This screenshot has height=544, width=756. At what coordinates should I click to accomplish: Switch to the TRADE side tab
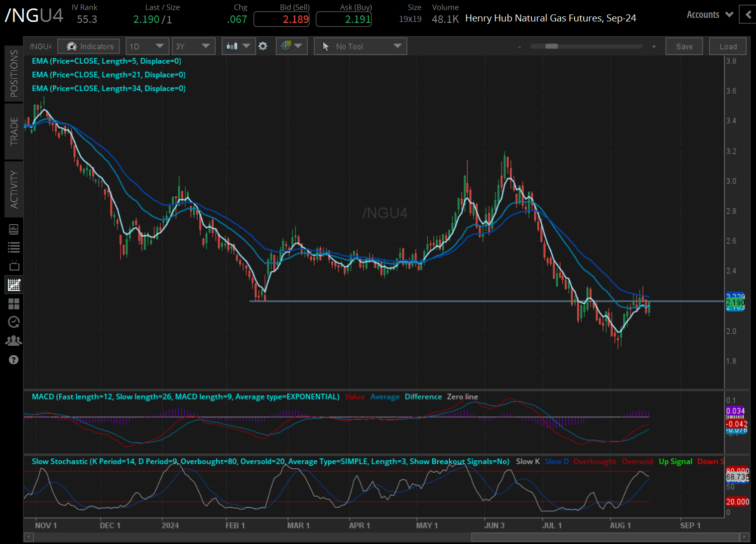(x=14, y=132)
